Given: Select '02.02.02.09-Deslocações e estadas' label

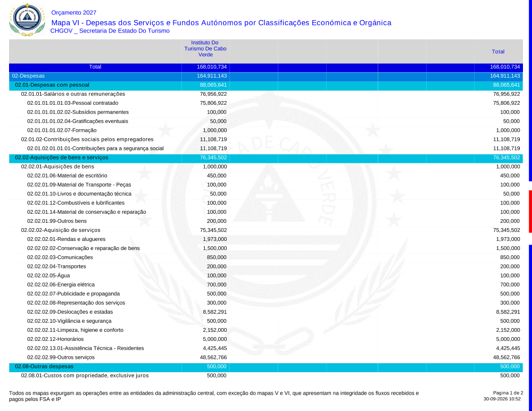Looking at the screenshot, I should click(x=70, y=312).
